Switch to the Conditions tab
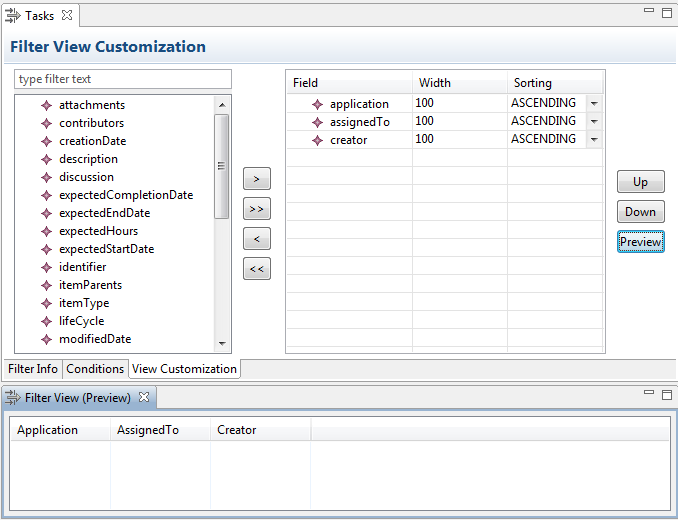This screenshot has height=520, width=678. 95,369
